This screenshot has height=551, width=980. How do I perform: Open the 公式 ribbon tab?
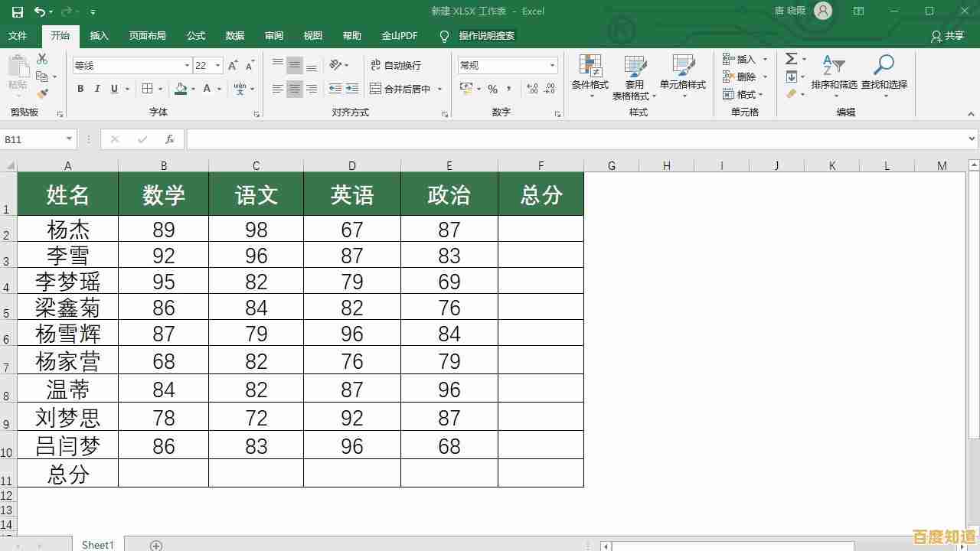tap(195, 35)
